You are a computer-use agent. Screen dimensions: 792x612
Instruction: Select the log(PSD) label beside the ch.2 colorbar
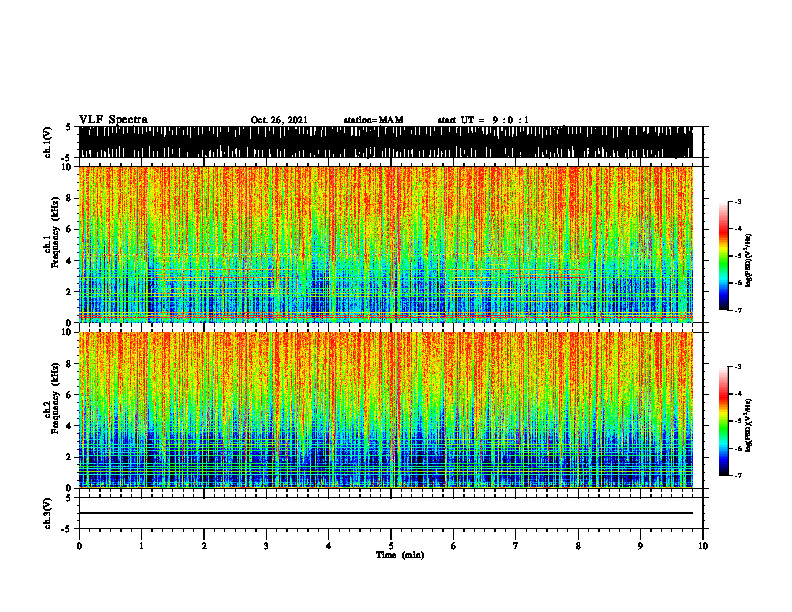tap(748, 425)
